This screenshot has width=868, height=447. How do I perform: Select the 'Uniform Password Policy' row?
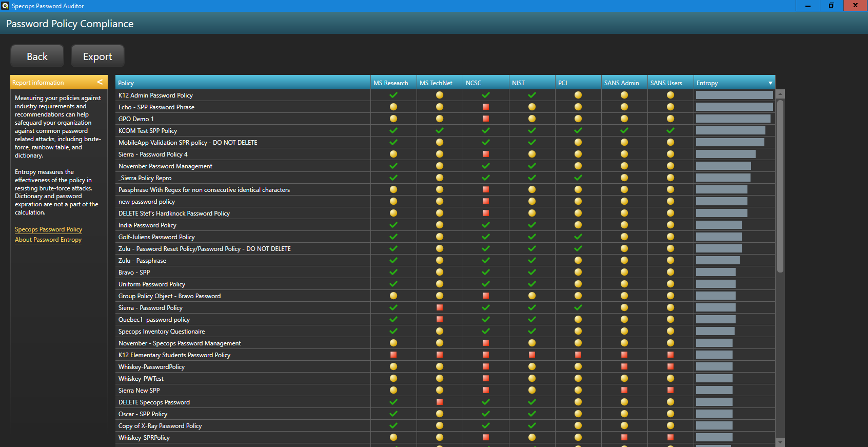tap(445, 284)
